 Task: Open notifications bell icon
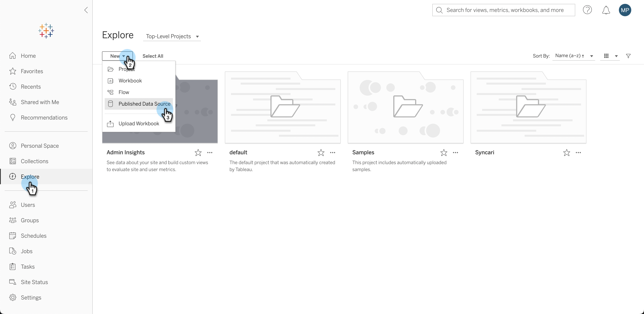coord(606,10)
